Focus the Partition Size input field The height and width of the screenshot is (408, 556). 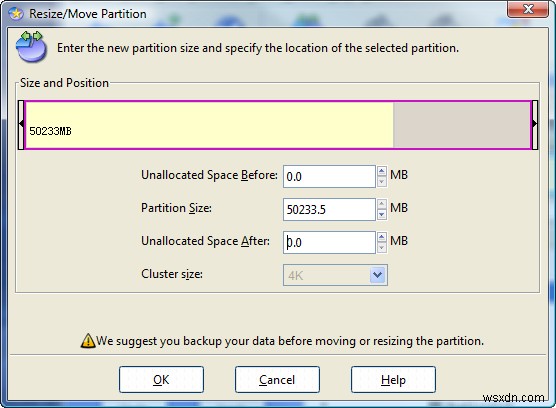point(329,209)
